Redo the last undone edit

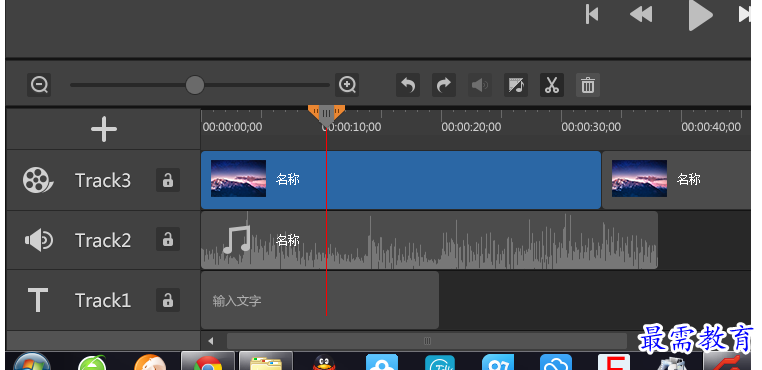pyautogui.click(x=444, y=85)
